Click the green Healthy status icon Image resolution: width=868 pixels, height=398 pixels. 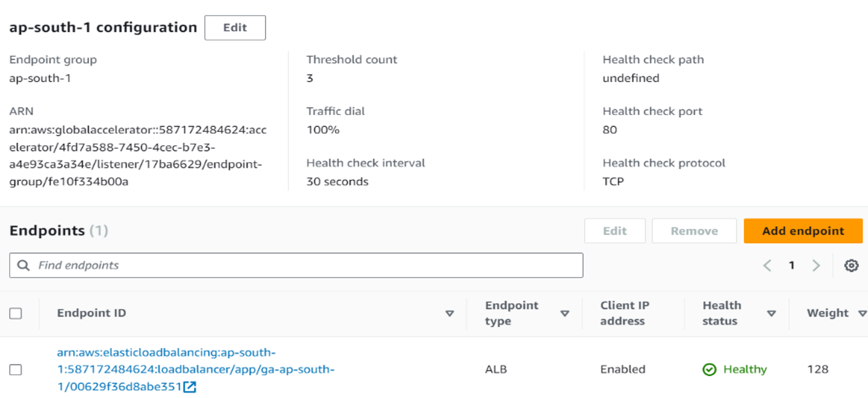tap(709, 369)
